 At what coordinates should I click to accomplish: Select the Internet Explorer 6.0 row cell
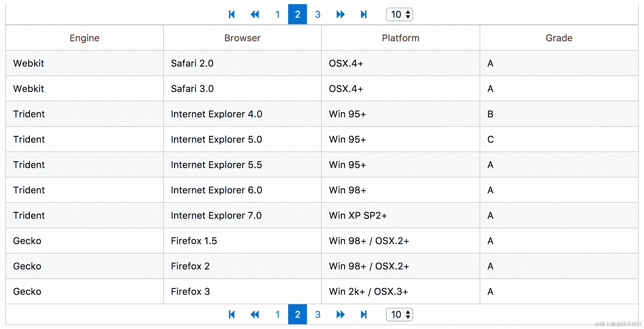[217, 190]
